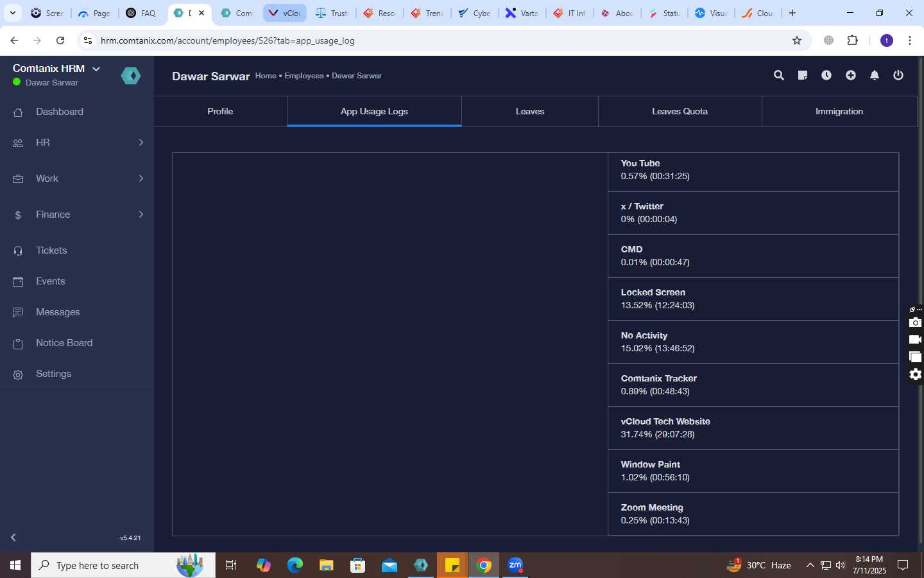924x578 pixels.
Task: Click the Comtanix hexagon logo
Action: pyautogui.click(x=131, y=76)
